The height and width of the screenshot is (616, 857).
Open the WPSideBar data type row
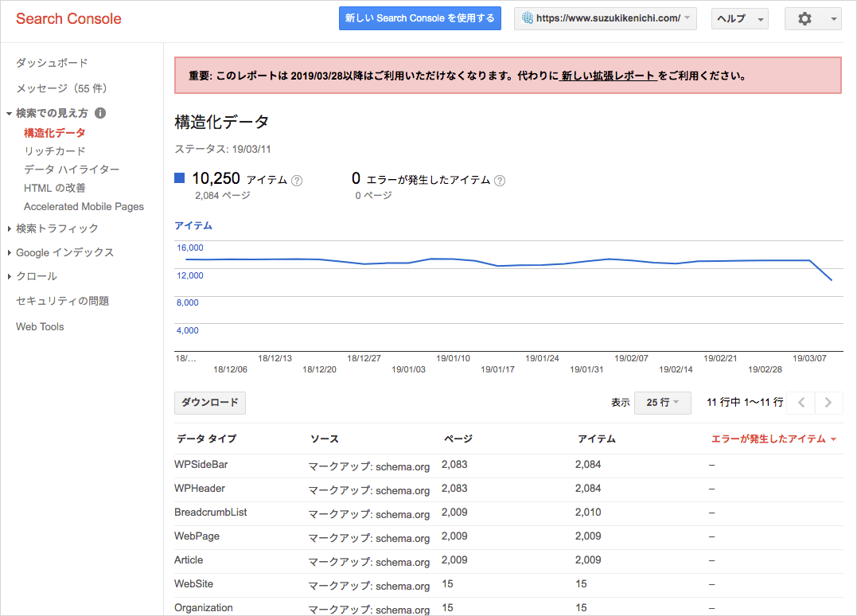[201, 465]
